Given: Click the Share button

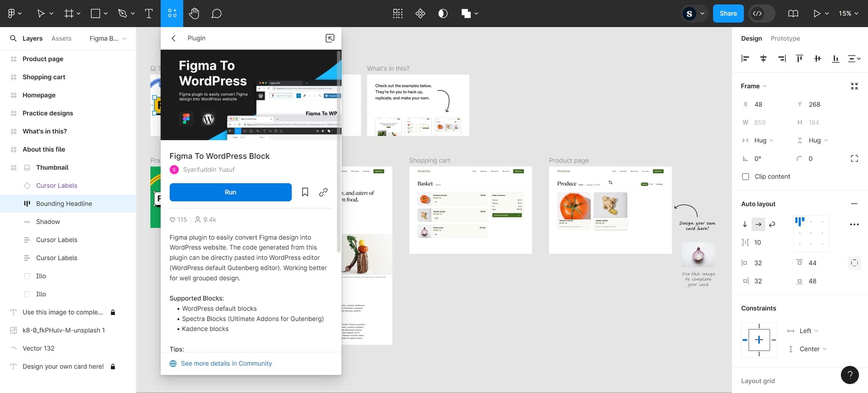Looking at the screenshot, I should point(728,14).
